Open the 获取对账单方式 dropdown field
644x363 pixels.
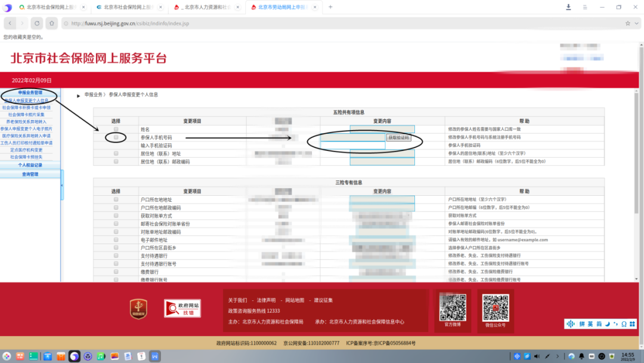382,216
